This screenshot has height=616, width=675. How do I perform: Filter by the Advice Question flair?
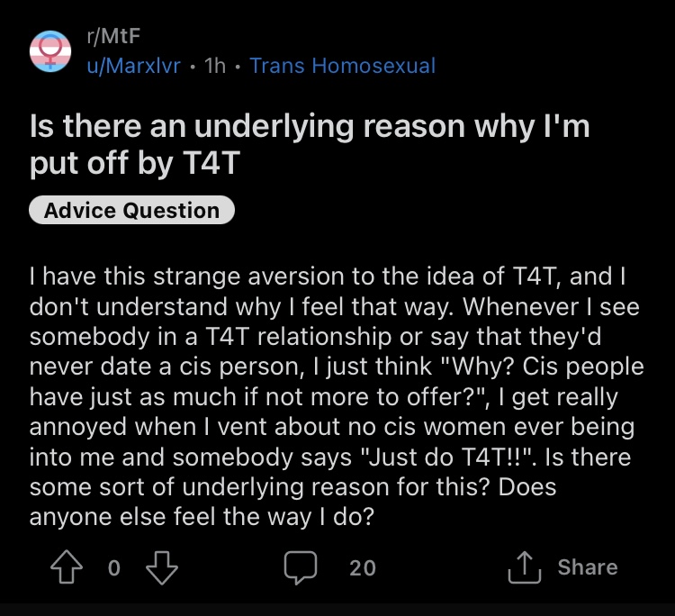131,210
